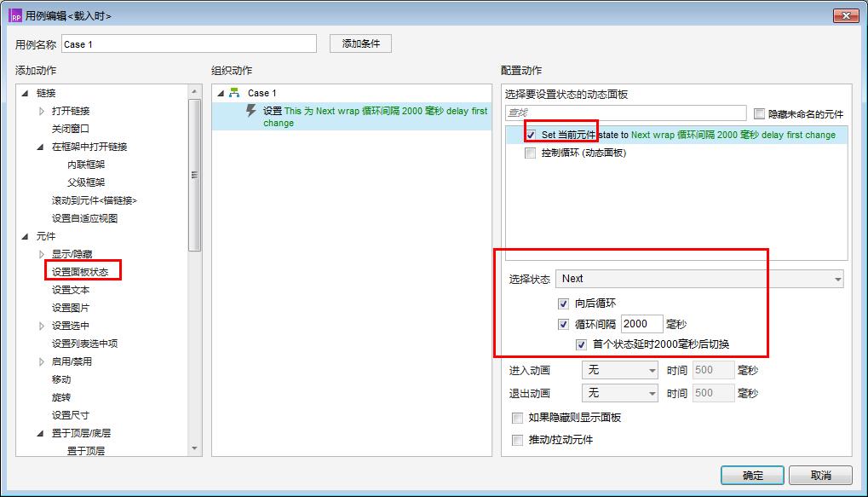Select 滚动到元件<锚链接> action

click(94, 200)
